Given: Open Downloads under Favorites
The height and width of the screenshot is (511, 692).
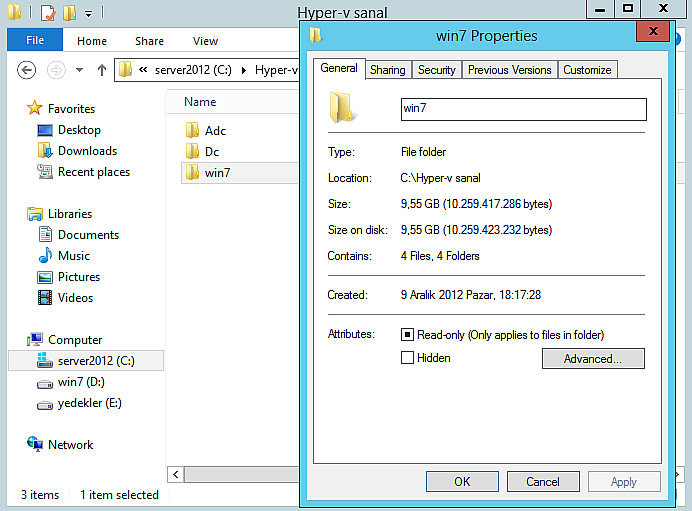Looking at the screenshot, I should [x=87, y=151].
